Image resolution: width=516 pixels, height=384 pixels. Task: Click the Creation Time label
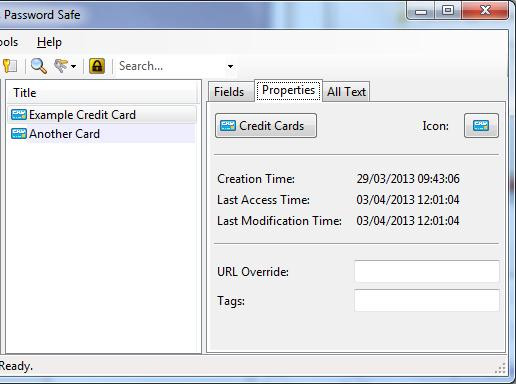256,179
